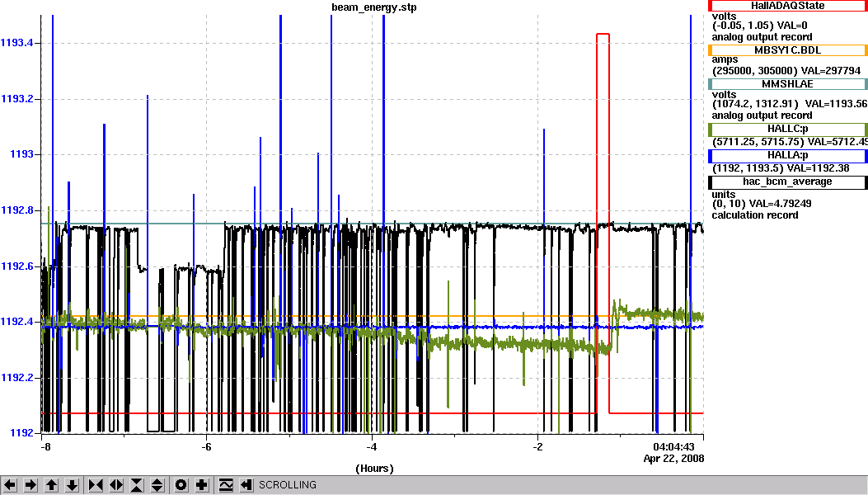Click the -4 hours x-axis label
The image size is (868, 495).
pyautogui.click(x=372, y=447)
